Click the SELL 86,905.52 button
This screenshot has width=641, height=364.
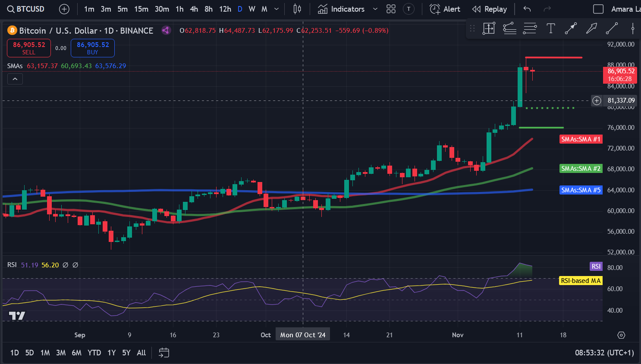[x=29, y=48]
